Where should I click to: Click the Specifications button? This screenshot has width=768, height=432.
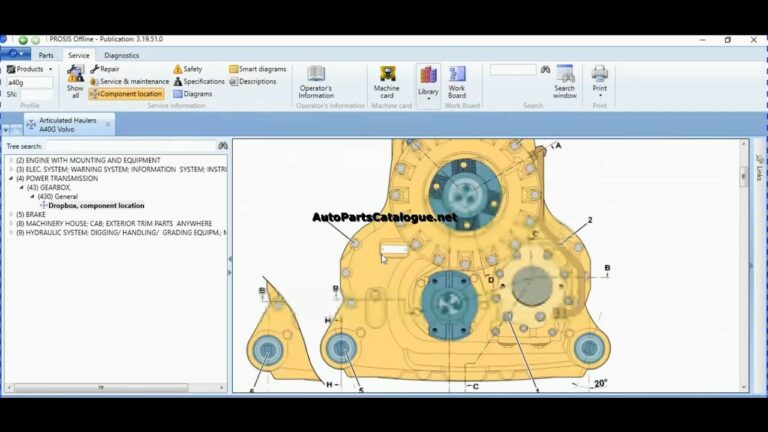click(x=199, y=81)
